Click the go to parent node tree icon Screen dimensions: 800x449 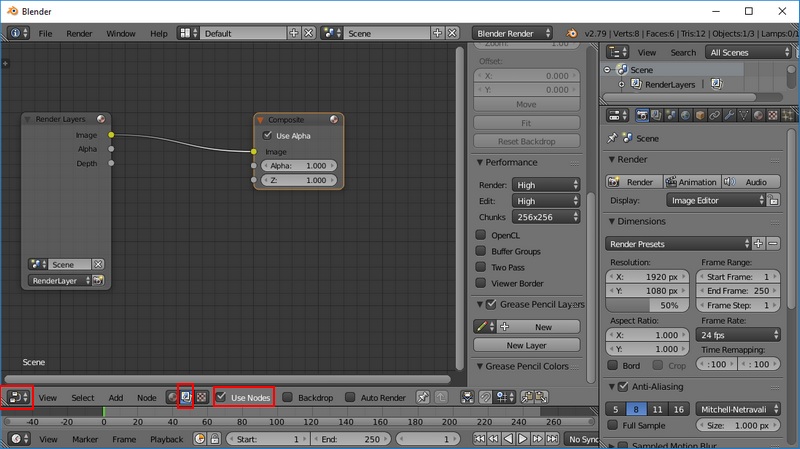[440, 397]
